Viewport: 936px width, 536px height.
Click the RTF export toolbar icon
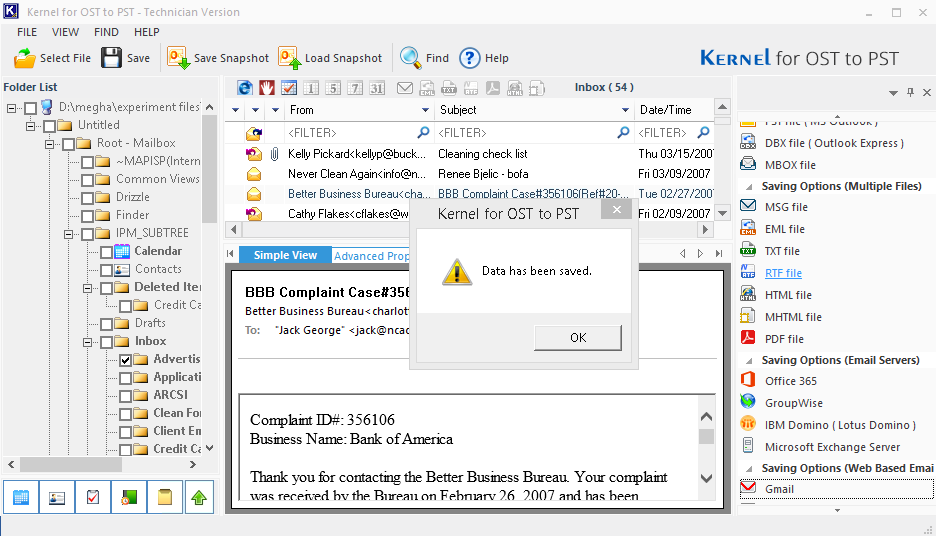(471, 88)
